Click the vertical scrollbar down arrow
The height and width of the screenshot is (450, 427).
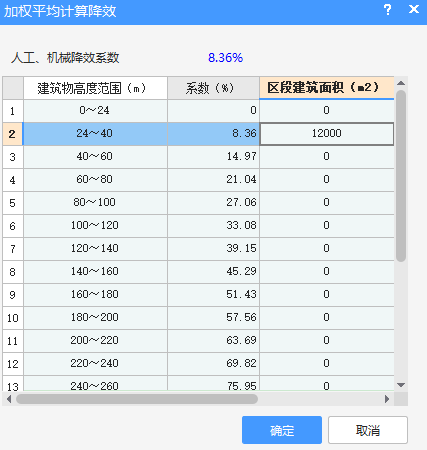401,385
